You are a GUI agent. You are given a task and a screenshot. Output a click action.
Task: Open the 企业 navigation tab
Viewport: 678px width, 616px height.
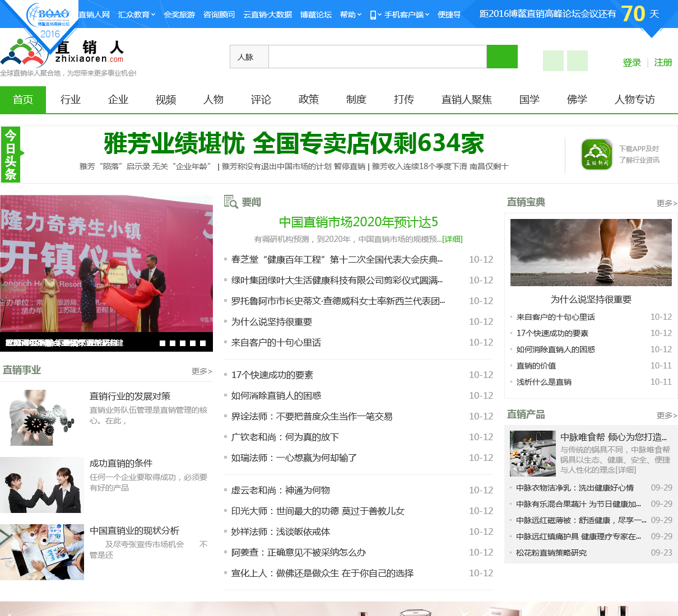pos(118,100)
